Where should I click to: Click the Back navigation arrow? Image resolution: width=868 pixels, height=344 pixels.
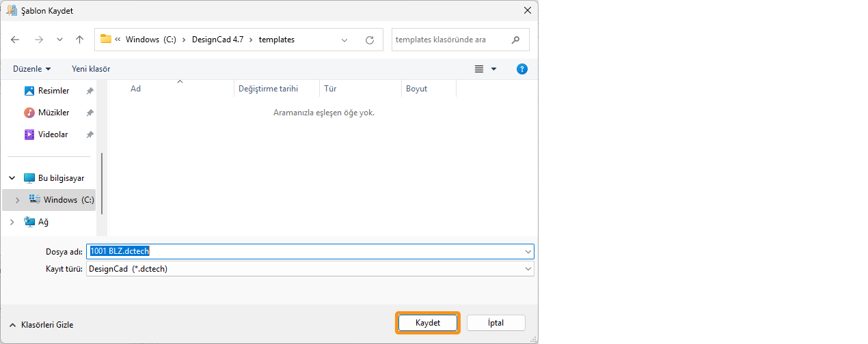tap(15, 40)
